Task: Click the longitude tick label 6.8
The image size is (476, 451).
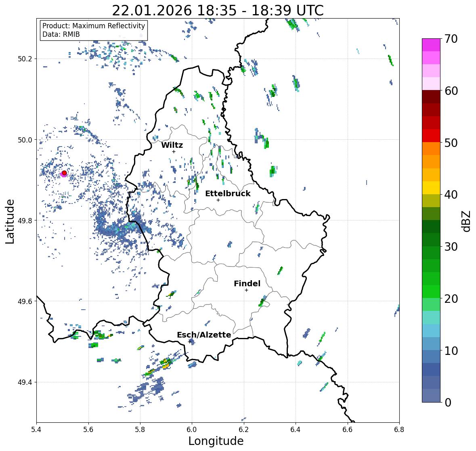Action: click(399, 430)
